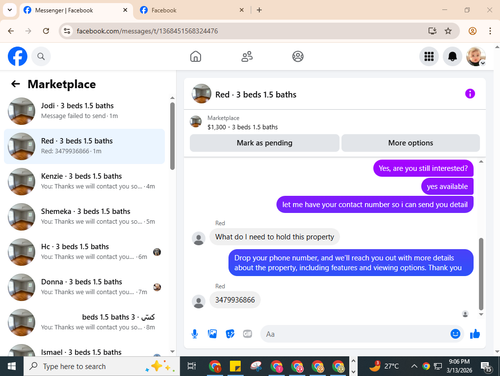Viewport: 500px width, 376px height.
Task: Open Chrome three-dot menu
Action: [490, 31]
